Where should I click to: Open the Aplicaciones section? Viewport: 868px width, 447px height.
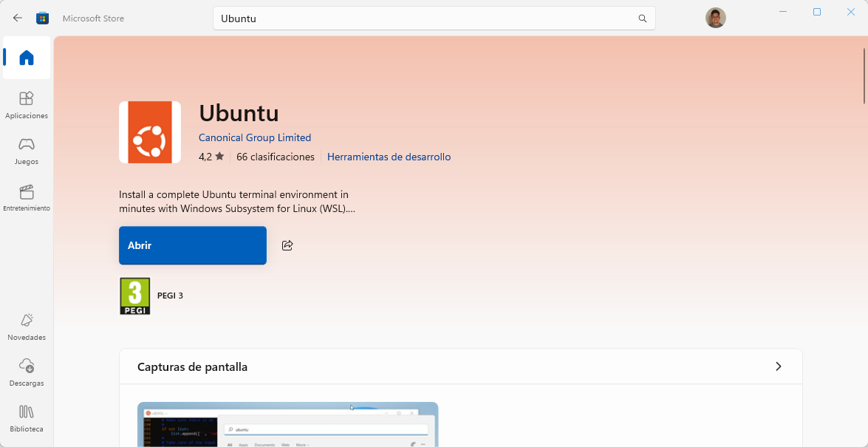click(27, 105)
